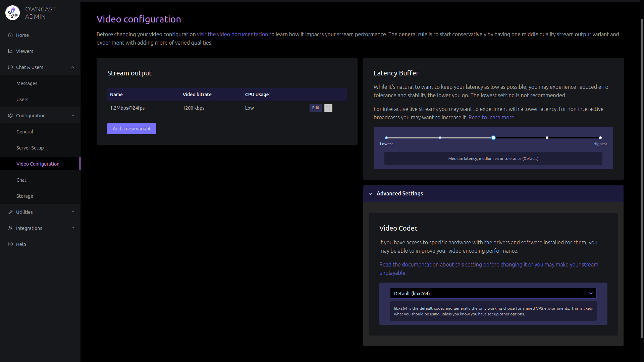Open the Storage configuration page
The height and width of the screenshot is (362, 644).
[24, 196]
